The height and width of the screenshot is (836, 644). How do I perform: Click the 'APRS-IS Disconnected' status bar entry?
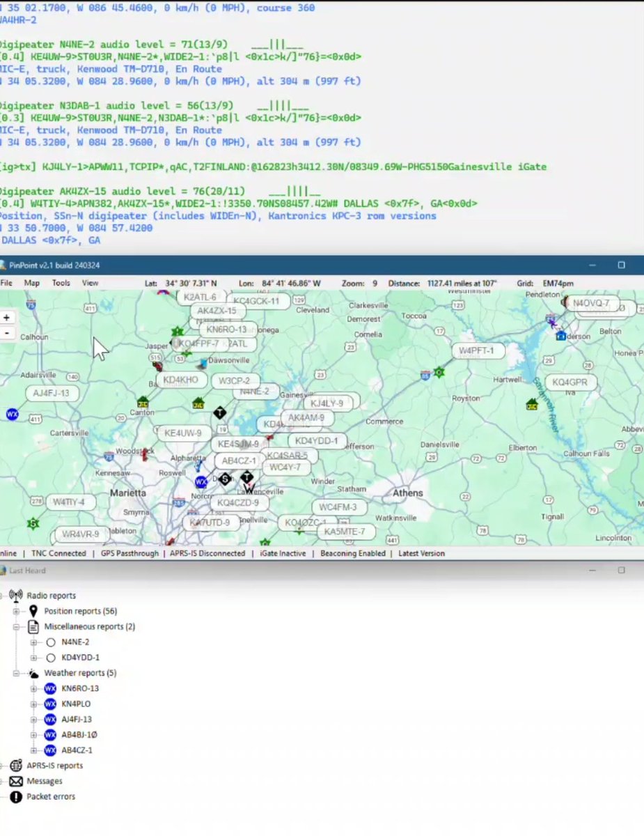[207, 553]
